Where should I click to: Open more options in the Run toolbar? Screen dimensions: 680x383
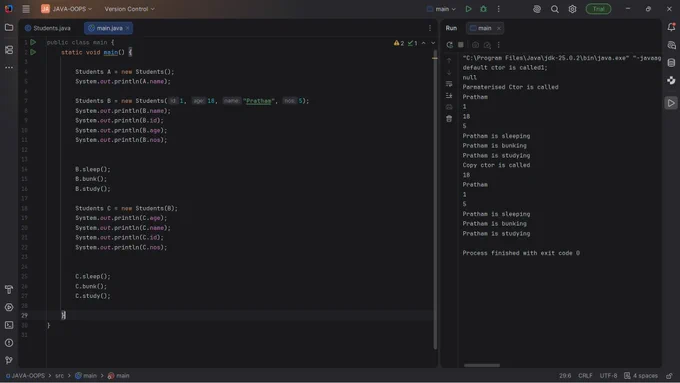coord(498,45)
